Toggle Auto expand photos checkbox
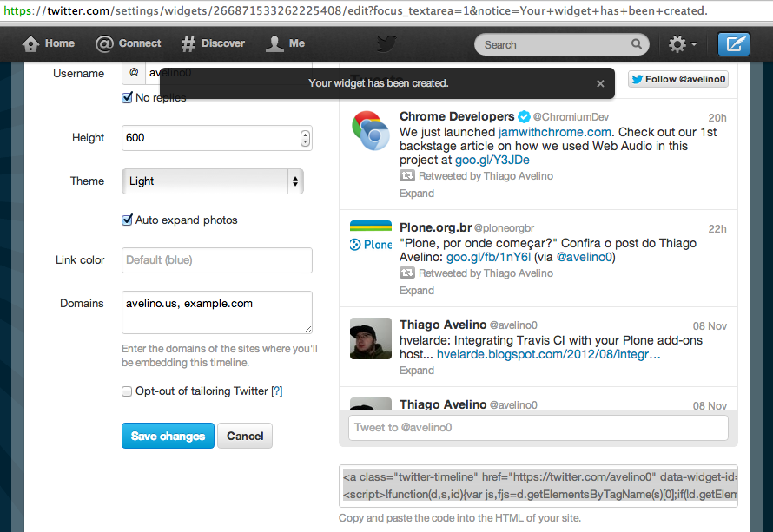The width and height of the screenshot is (773, 532). (x=127, y=220)
